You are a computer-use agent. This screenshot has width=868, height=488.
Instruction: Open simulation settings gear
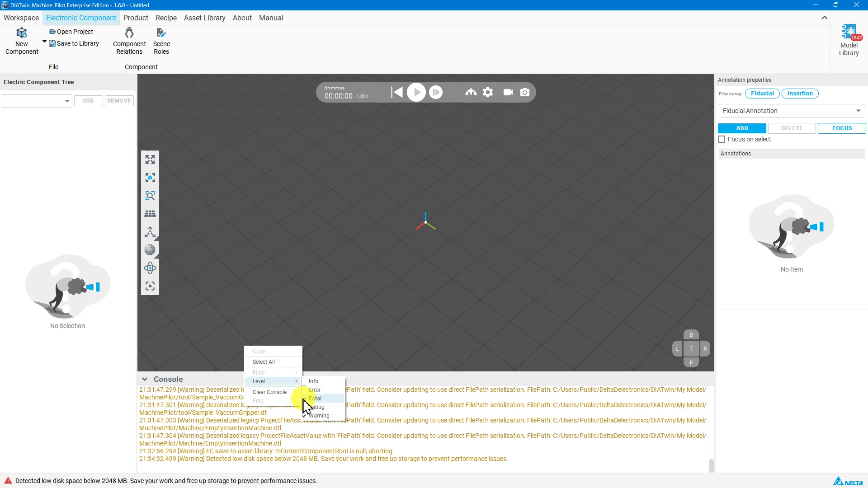click(488, 92)
